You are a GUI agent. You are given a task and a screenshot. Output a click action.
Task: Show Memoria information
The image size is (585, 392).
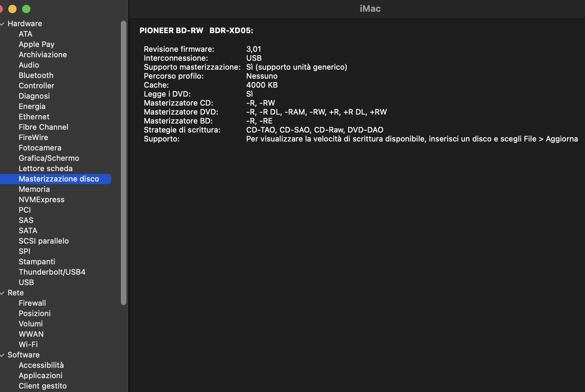[x=34, y=189]
